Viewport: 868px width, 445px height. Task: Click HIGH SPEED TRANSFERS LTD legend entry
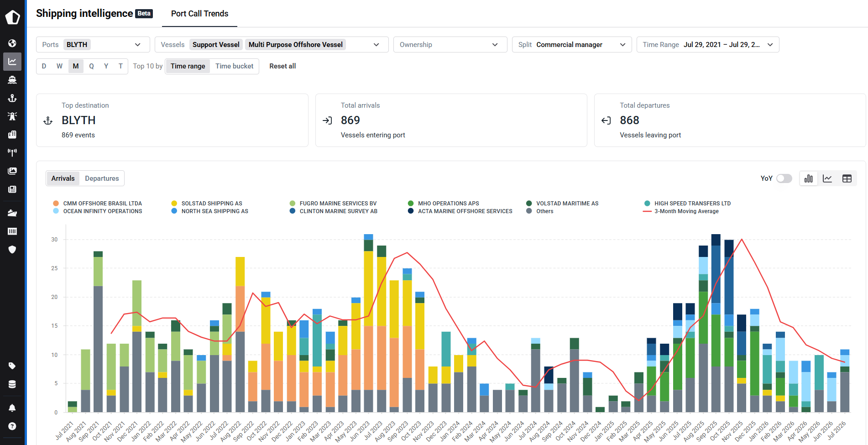point(687,204)
